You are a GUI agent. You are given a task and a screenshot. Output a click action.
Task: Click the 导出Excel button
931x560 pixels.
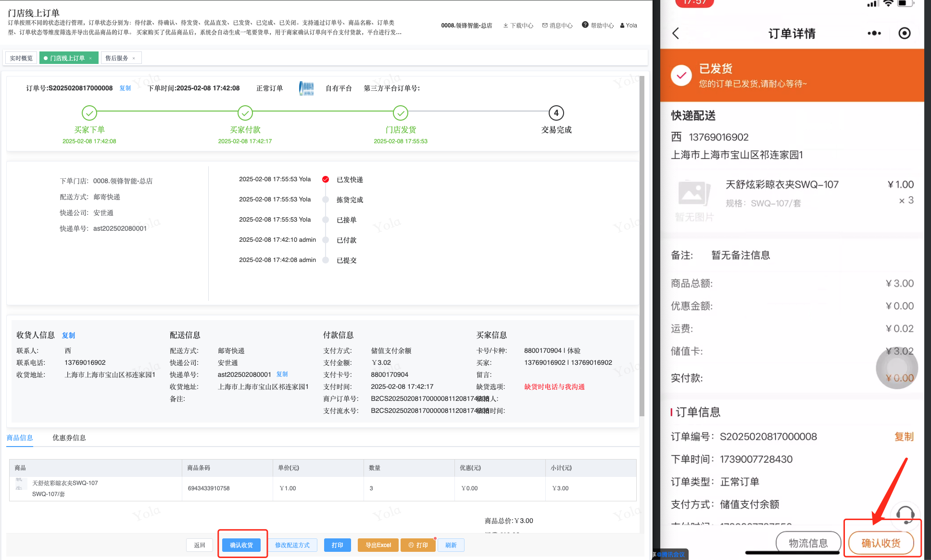(378, 545)
